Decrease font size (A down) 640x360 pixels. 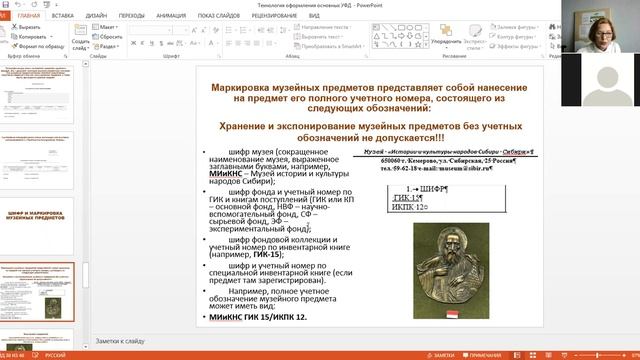click(x=203, y=30)
